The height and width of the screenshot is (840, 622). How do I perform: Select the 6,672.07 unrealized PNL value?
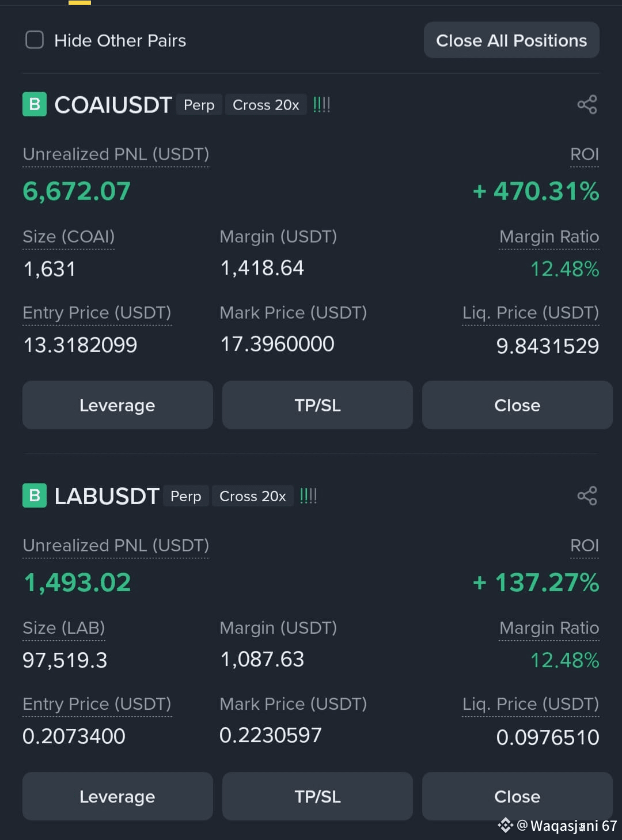77,191
